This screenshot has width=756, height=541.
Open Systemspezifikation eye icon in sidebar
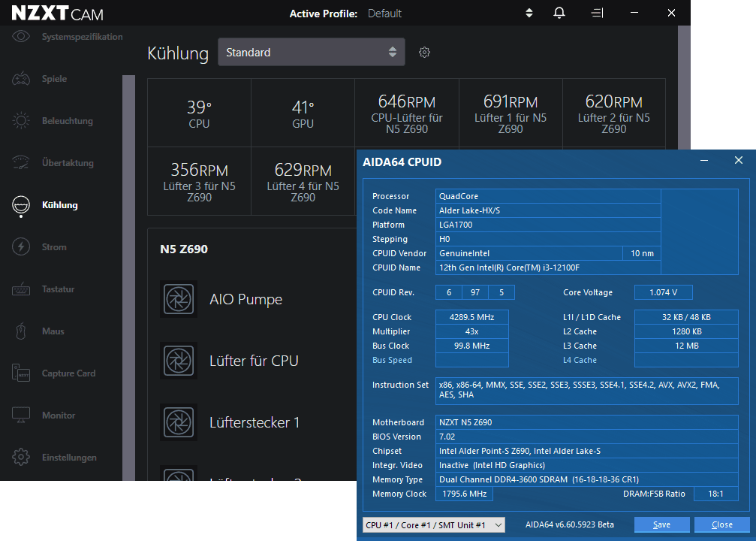coord(21,37)
